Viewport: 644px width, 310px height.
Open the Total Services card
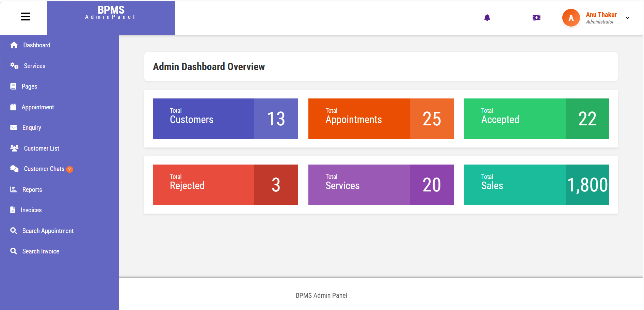(381, 185)
